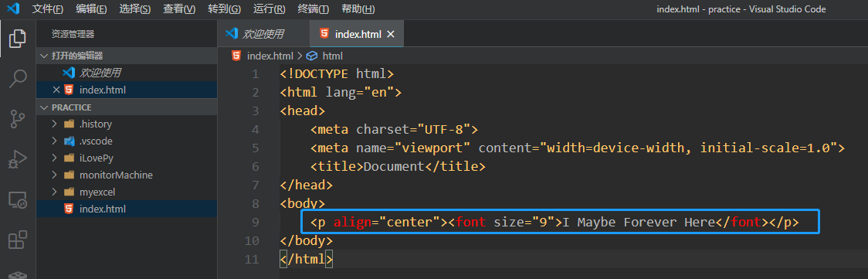
Task: Open 终端(T) menu
Action: 314,9
